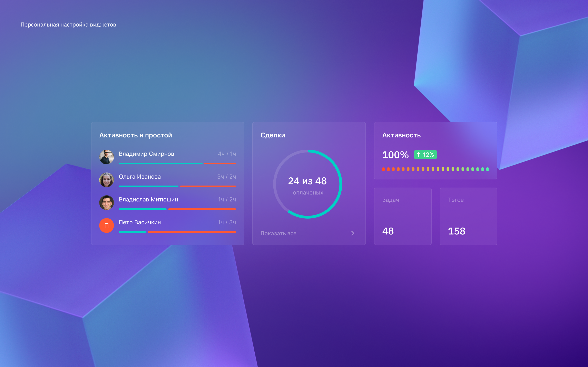Click the green 12% growth badge

425,155
